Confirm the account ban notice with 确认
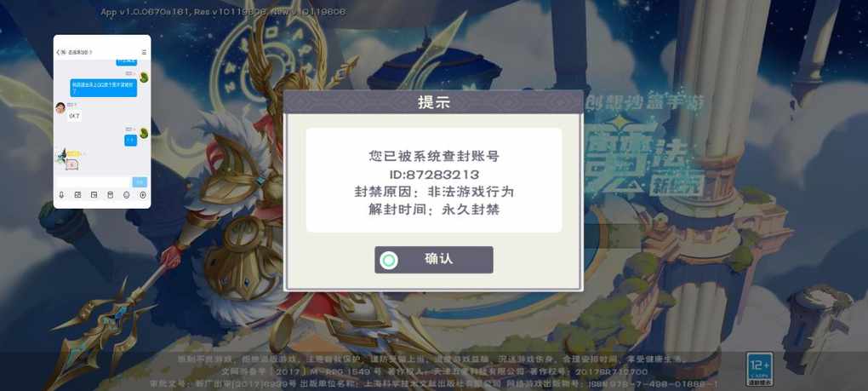The height and width of the screenshot is (391, 868). [433, 260]
